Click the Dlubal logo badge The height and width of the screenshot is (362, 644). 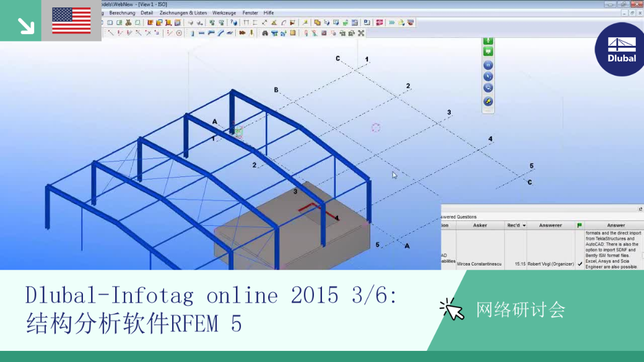click(620, 50)
